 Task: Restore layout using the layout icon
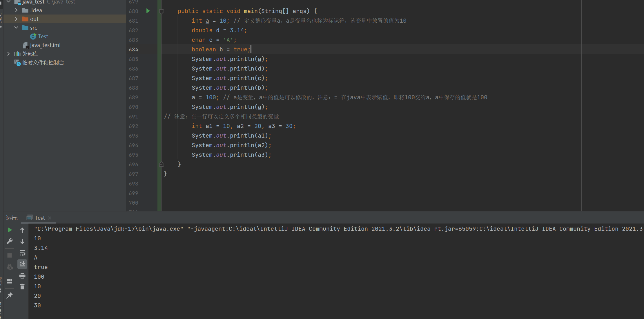coord(10,281)
